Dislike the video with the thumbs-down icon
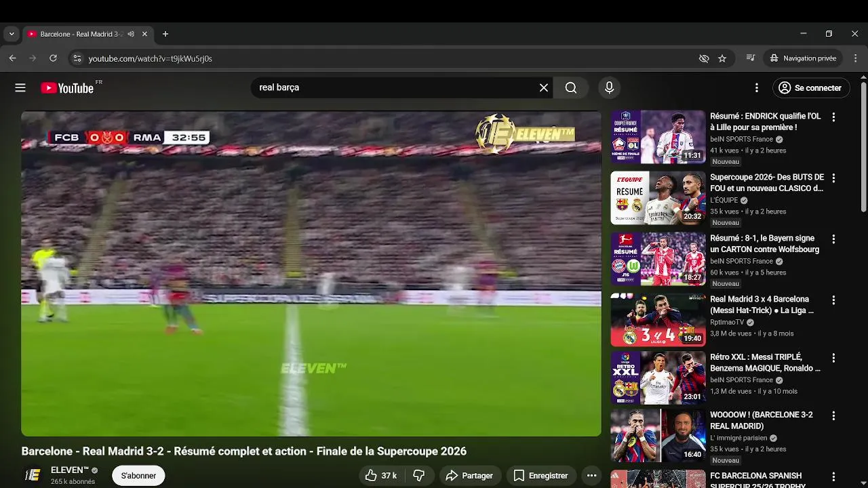Screen dimensions: 868x488 click(x=419, y=476)
